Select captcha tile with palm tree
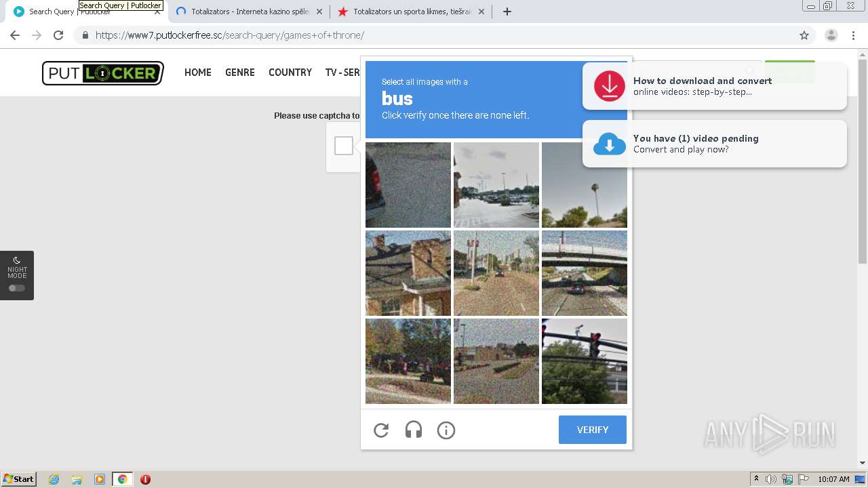This screenshot has height=488, width=868. pos(585,185)
